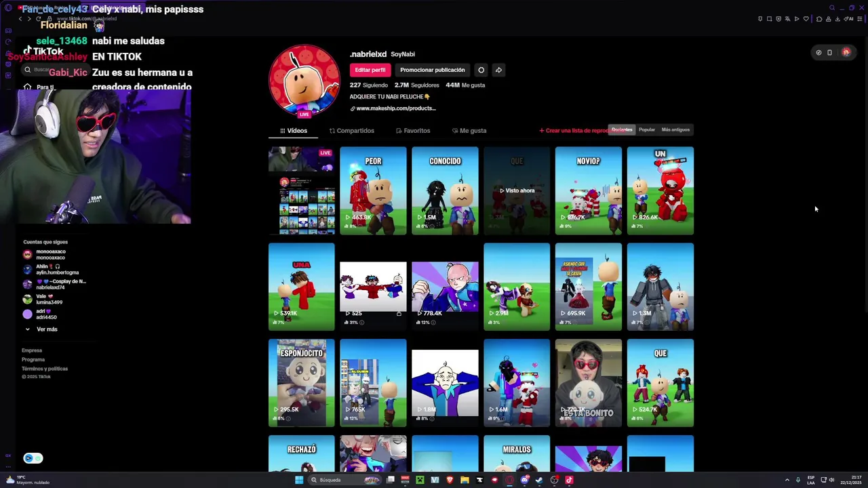Click the share profile arrow icon

click(x=498, y=70)
